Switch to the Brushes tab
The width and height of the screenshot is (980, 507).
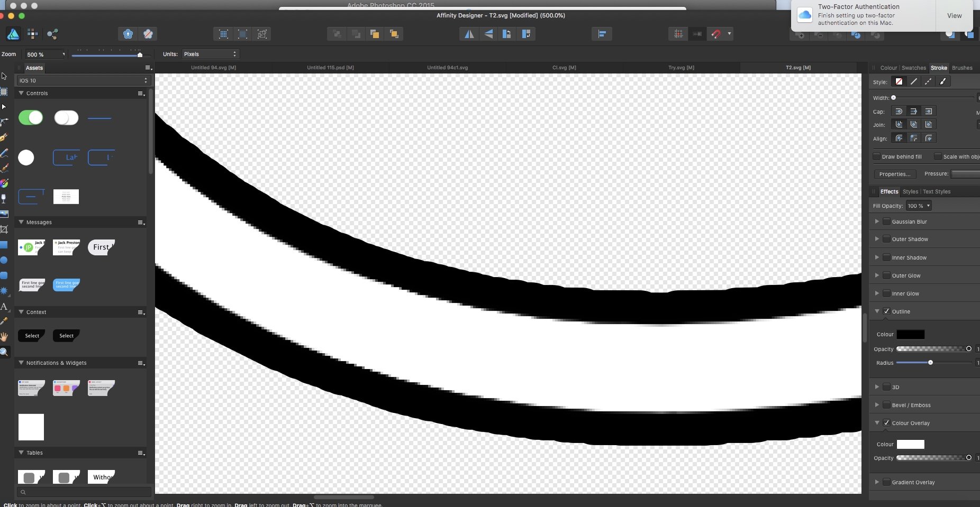[963, 68]
